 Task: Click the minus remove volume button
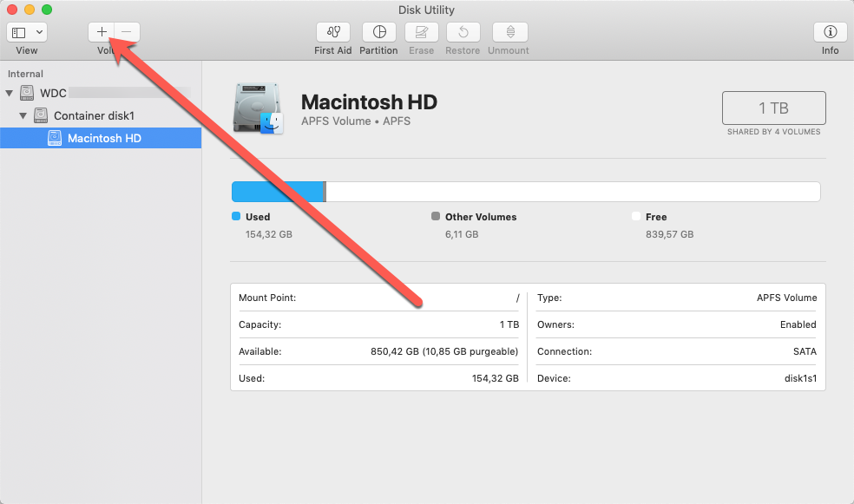click(127, 32)
